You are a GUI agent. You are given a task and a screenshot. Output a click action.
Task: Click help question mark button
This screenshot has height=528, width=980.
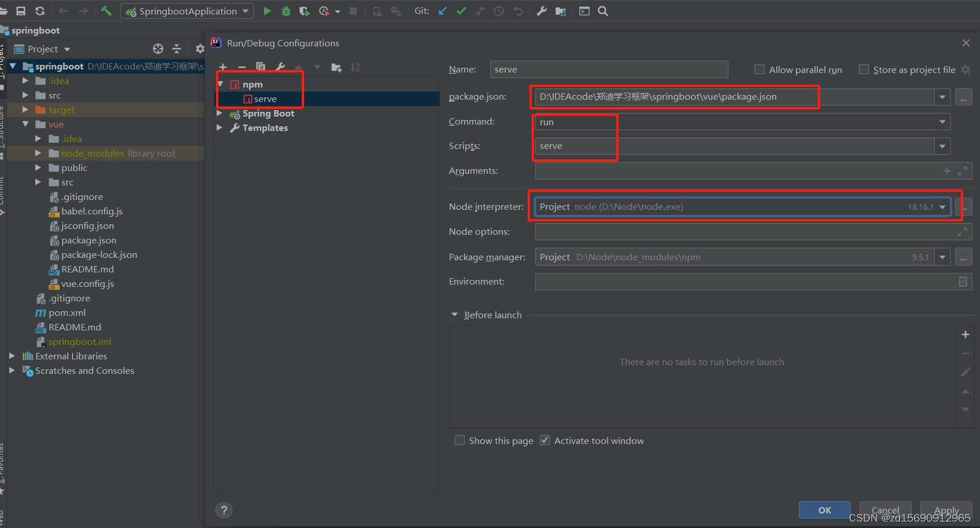[x=224, y=510]
